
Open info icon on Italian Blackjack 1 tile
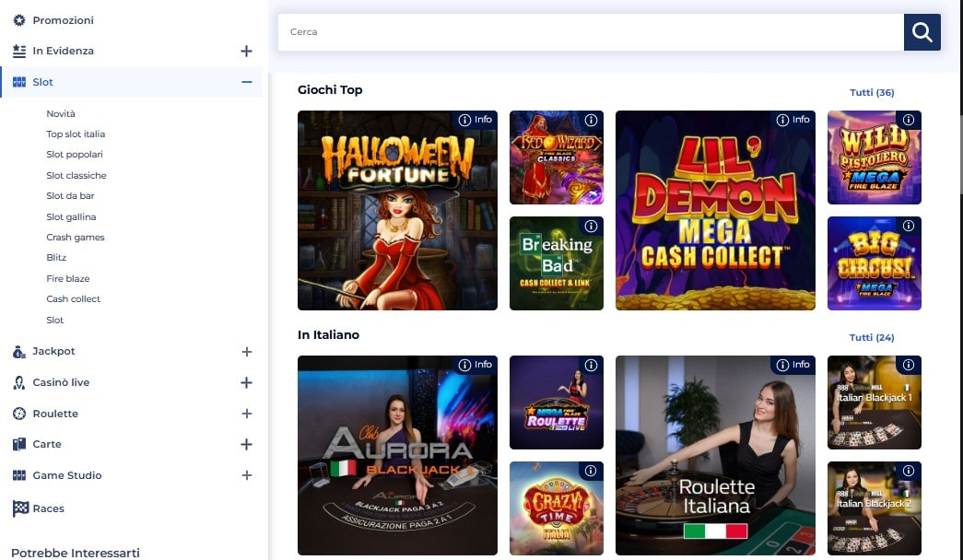point(909,366)
